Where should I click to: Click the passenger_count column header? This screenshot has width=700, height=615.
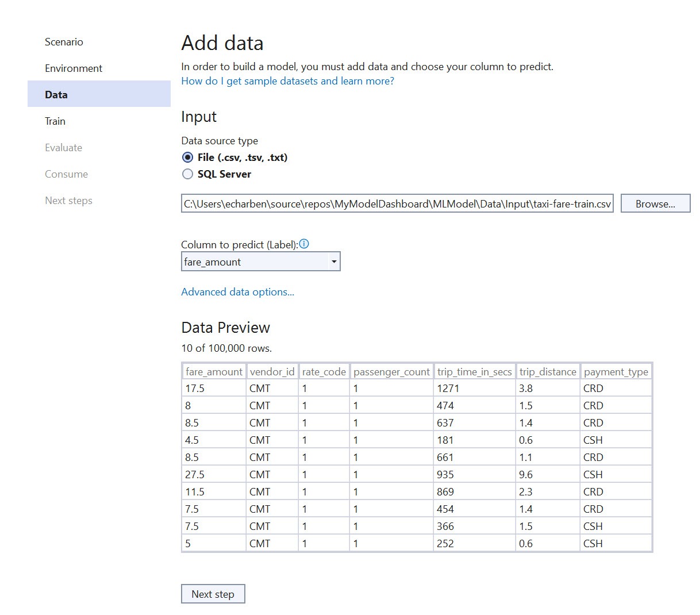(x=391, y=372)
